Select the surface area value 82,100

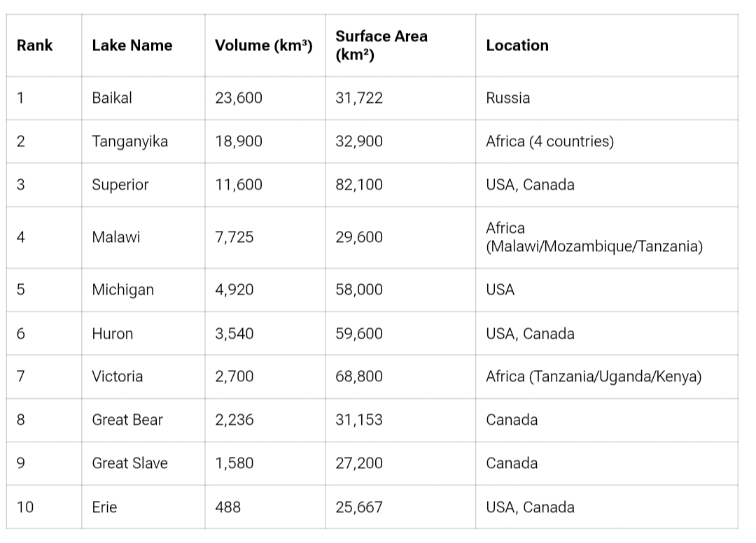click(x=359, y=185)
